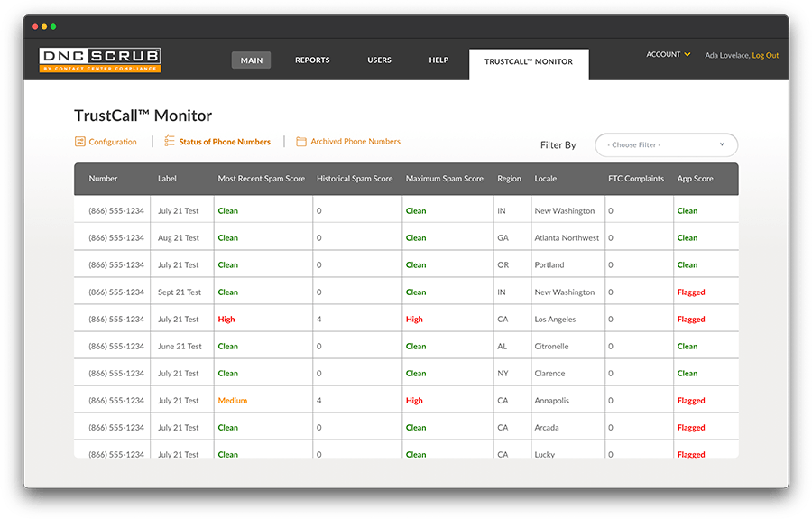
Task: Click the Annapolis locale cell
Action: click(x=551, y=401)
